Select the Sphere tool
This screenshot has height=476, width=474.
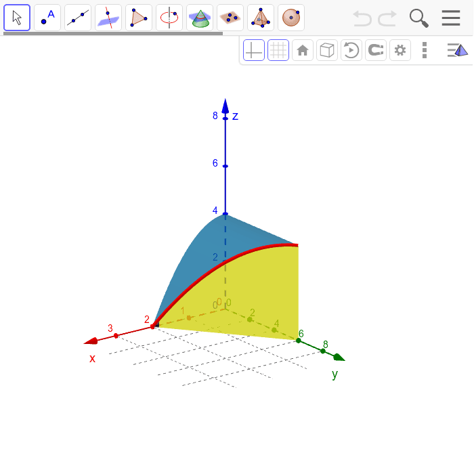tap(291, 18)
